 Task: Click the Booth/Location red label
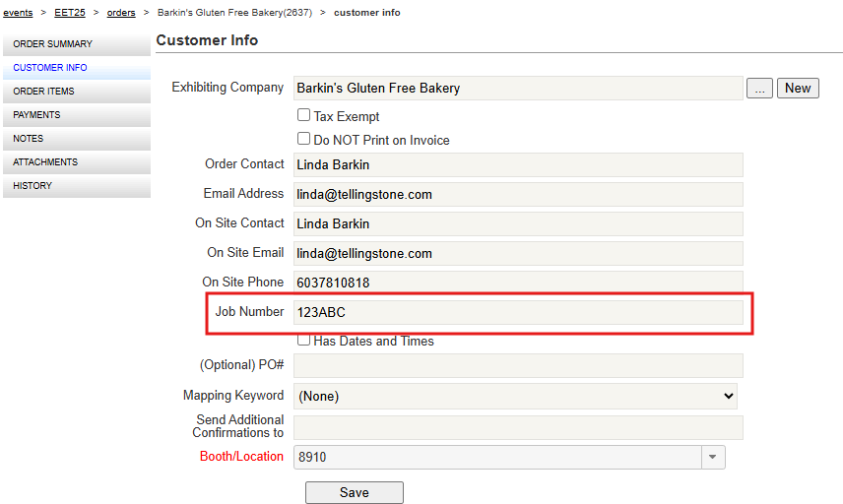(x=241, y=456)
